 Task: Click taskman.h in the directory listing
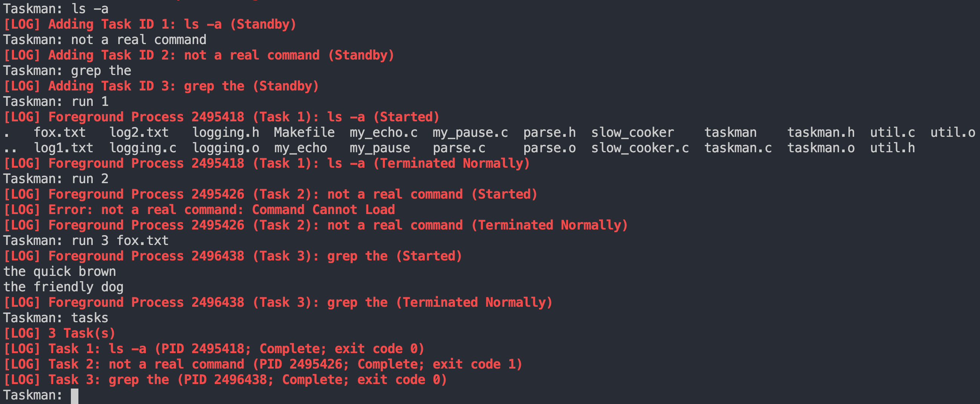point(821,132)
